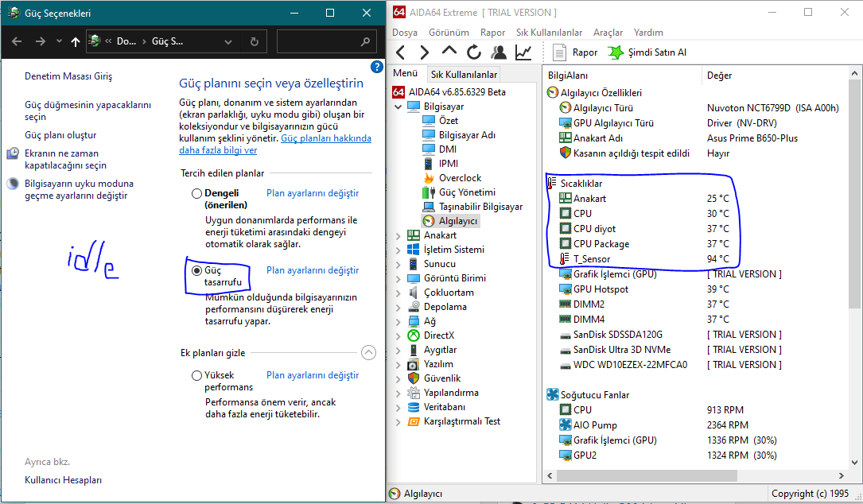Collapse the Ek planları gizle section
863x504 pixels.
coord(368,352)
